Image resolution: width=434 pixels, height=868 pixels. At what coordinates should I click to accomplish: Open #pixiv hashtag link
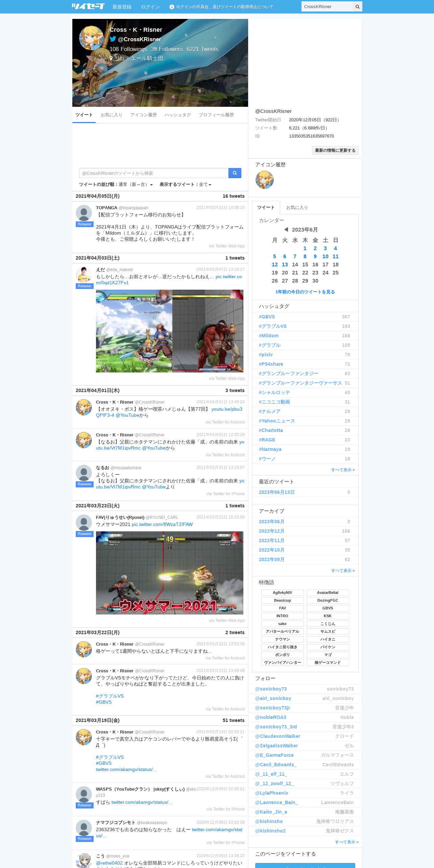click(266, 355)
